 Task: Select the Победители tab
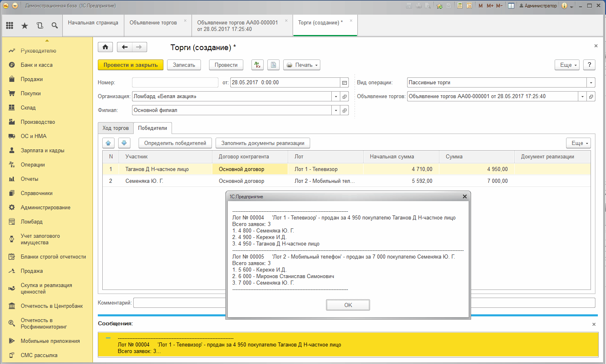pos(152,128)
